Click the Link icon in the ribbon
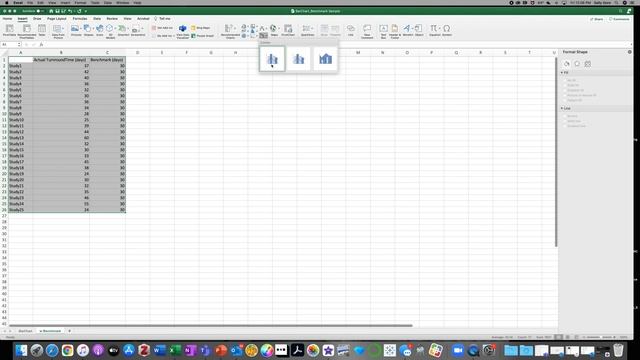The image size is (640, 360). click(351, 29)
